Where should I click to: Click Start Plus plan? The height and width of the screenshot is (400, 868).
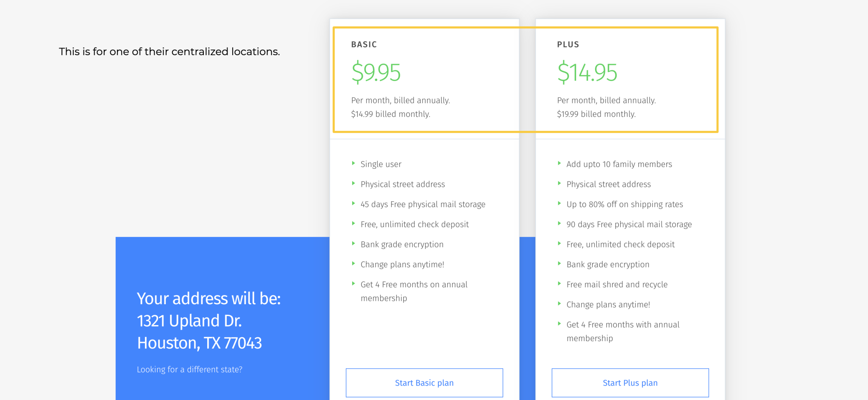coord(630,382)
